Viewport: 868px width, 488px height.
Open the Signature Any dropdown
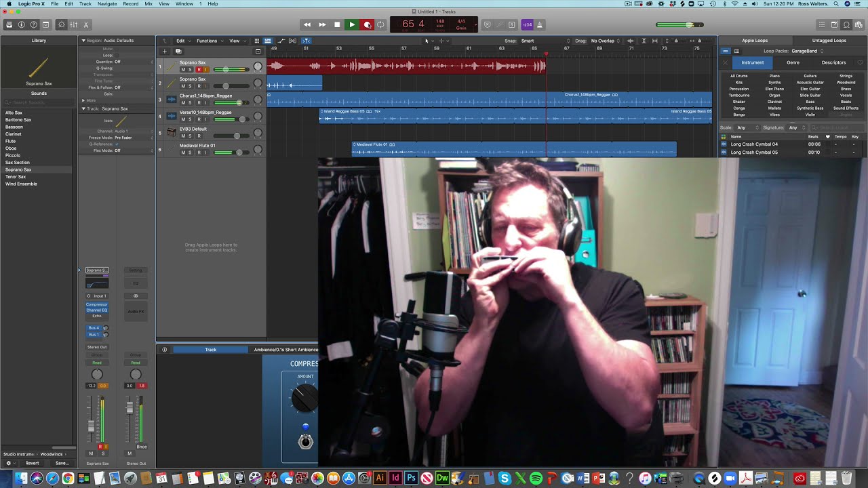tap(796, 127)
